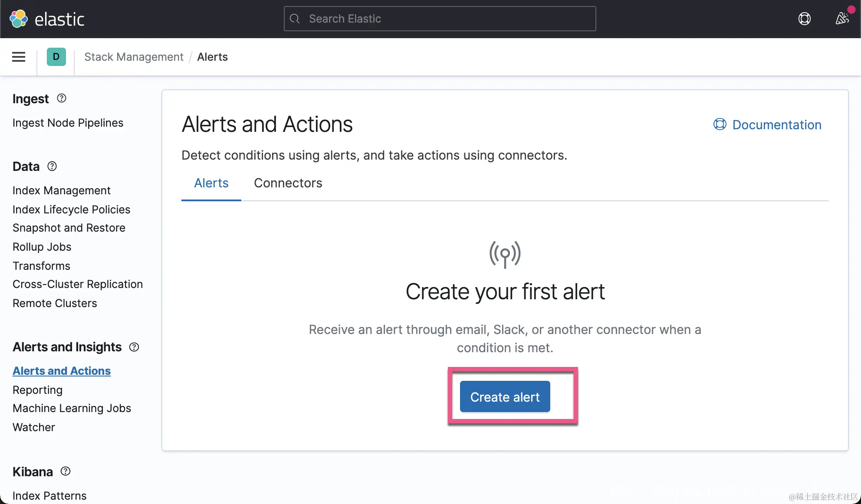Open Snapshot and Restore page

tap(69, 228)
